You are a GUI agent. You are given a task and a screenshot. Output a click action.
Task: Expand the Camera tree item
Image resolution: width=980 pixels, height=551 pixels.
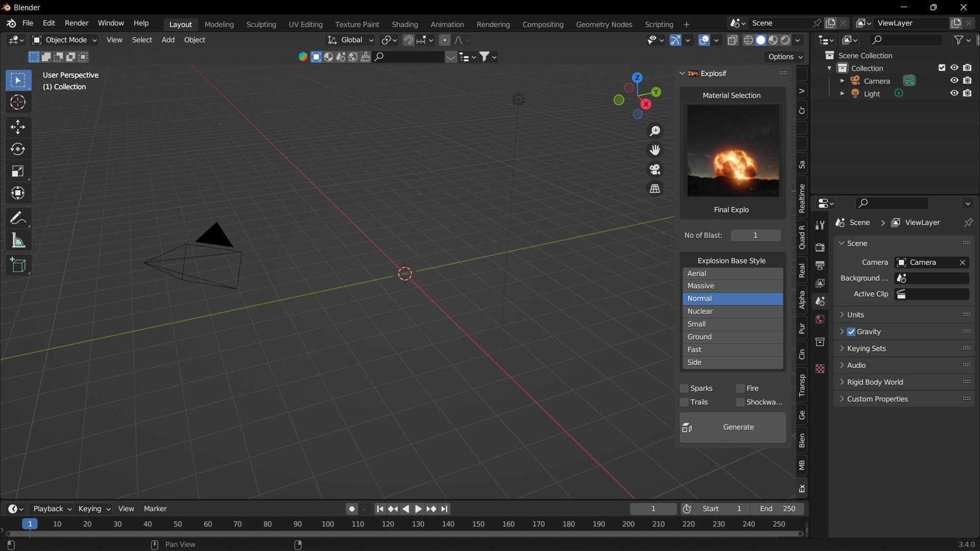(842, 81)
